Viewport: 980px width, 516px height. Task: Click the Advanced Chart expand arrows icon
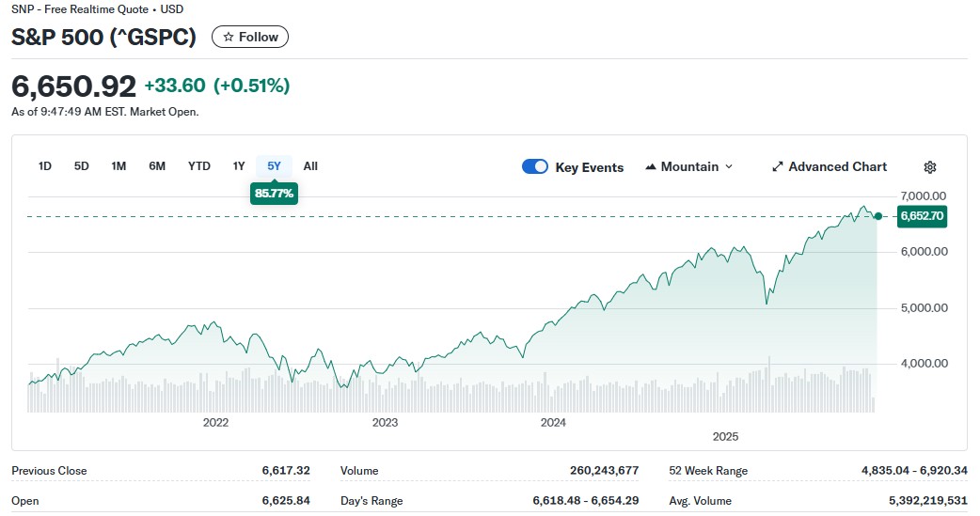[x=778, y=167]
